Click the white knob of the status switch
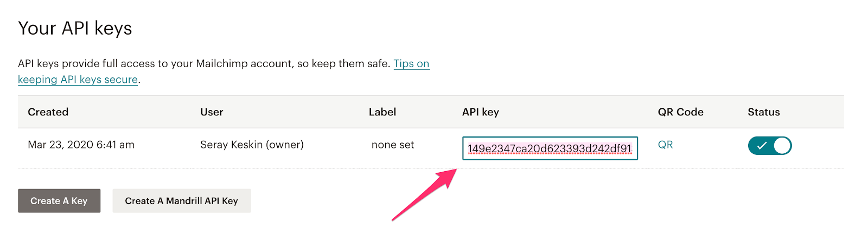 pyautogui.click(x=782, y=146)
